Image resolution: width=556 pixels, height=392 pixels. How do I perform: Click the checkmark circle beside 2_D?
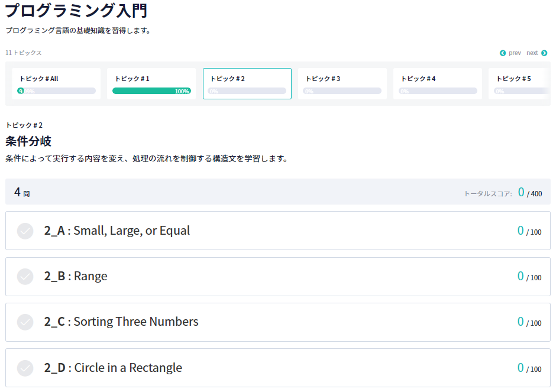coord(25,368)
